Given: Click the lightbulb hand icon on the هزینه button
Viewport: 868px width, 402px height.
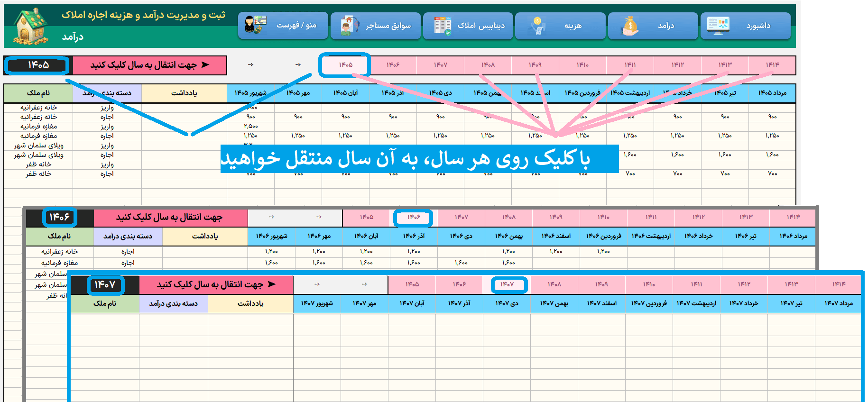Looking at the screenshot, I should click(x=537, y=26).
